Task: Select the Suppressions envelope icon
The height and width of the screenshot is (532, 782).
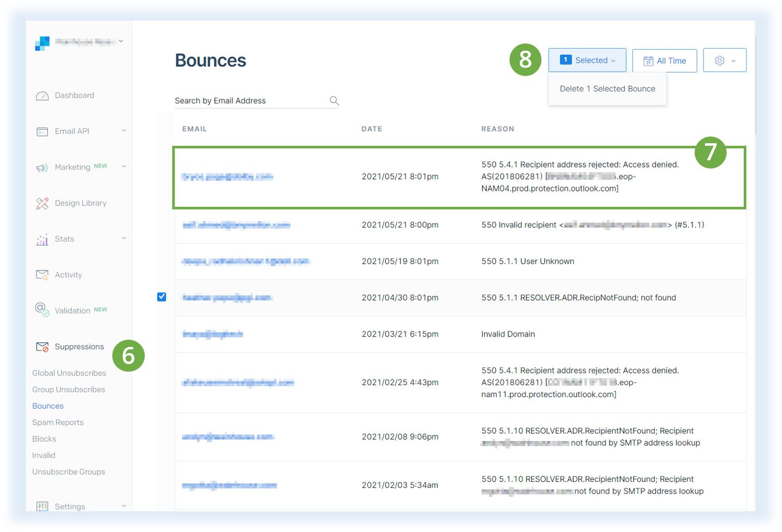Action: tap(42, 346)
